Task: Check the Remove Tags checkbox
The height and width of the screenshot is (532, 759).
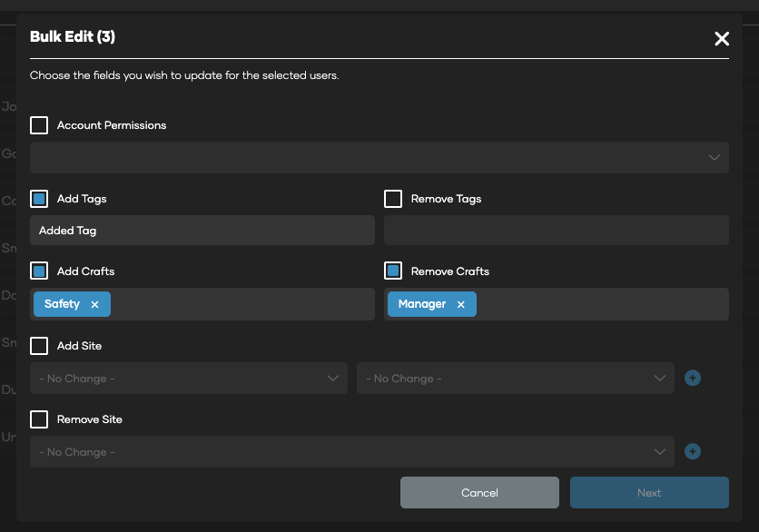Action: (x=392, y=199)
